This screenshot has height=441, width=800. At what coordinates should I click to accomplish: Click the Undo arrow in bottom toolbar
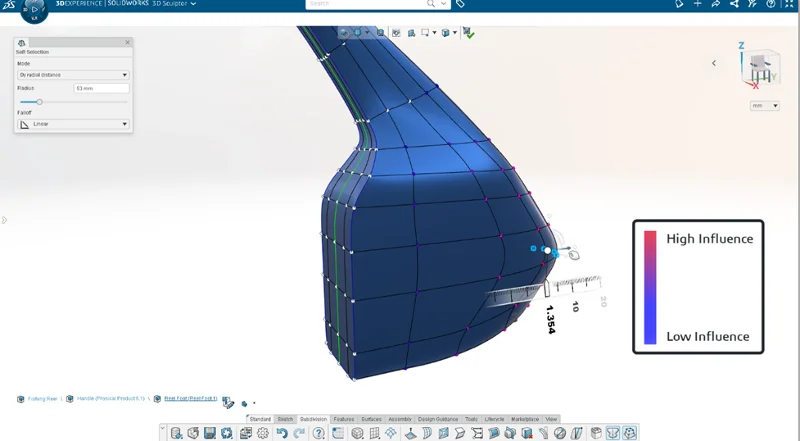(x=282, y=433)
